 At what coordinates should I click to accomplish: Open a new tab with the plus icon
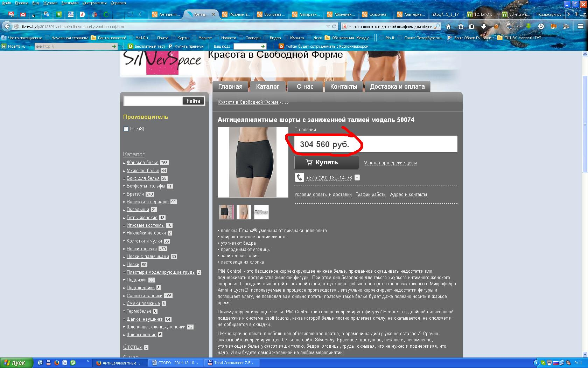[577, 14]
